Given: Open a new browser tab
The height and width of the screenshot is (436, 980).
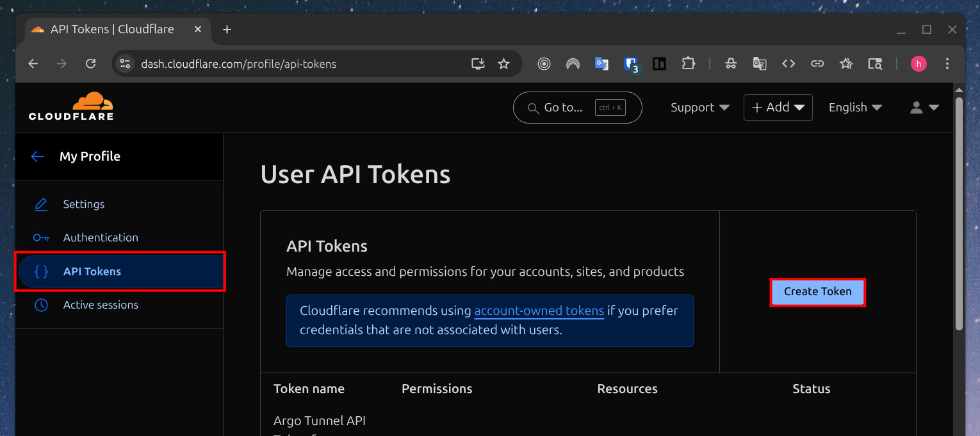Looking at the screenshot, I should [227, 29].
